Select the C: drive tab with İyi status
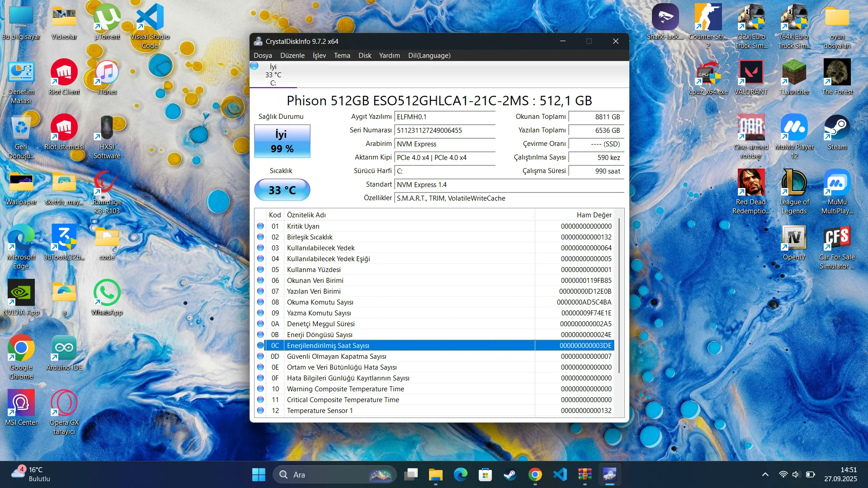Viewport: 868px width, 488px height. tap(273, 75)
